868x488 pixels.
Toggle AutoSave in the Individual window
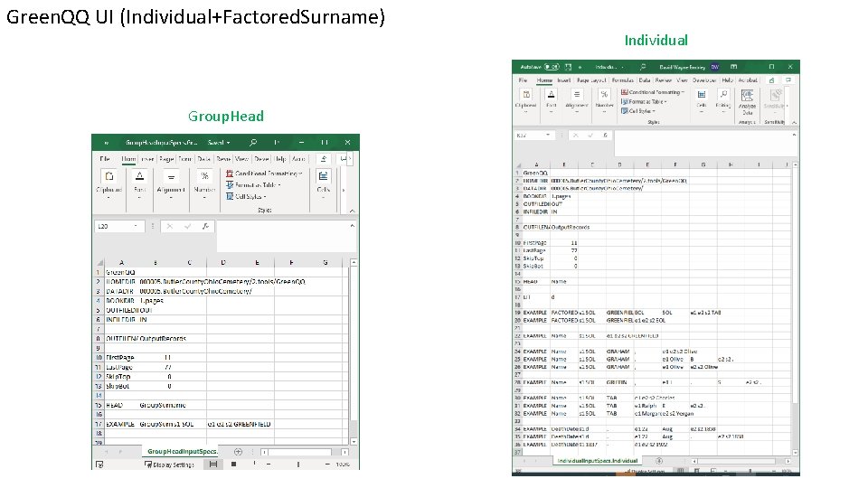[x=552, y=67]
